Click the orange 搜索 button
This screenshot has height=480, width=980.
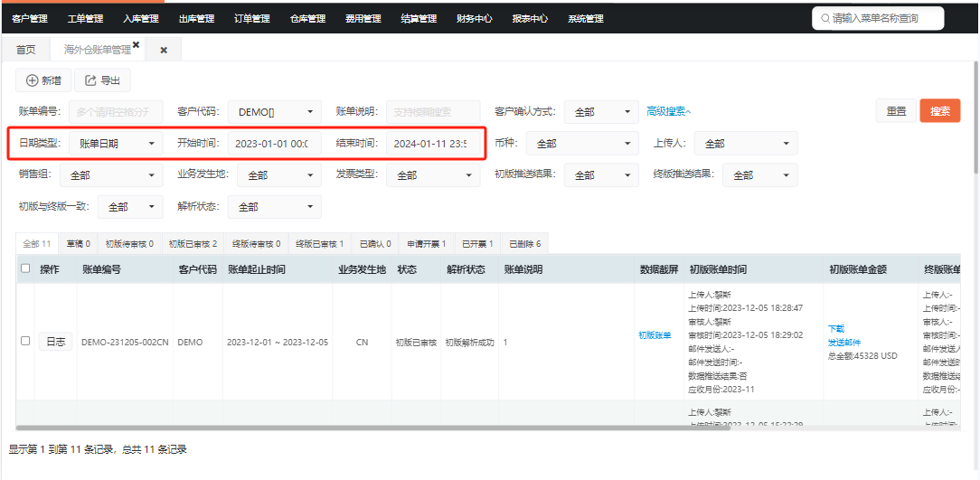[940, 111]
